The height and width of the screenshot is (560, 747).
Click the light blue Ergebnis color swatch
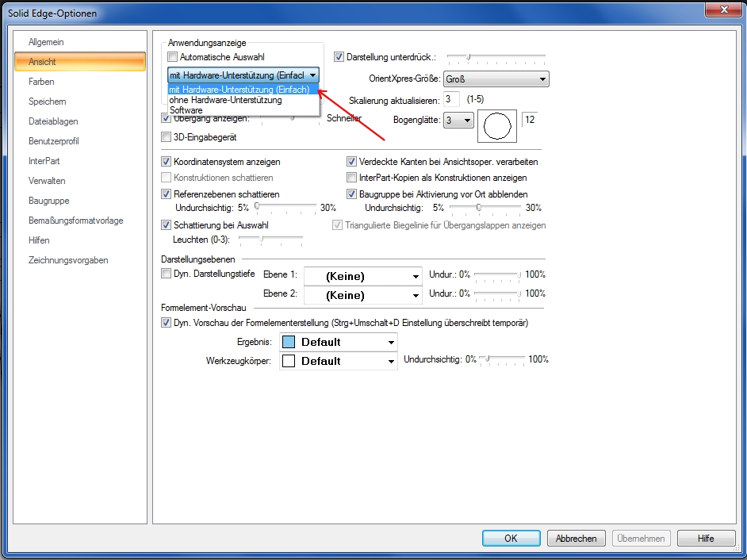point(289,342)
